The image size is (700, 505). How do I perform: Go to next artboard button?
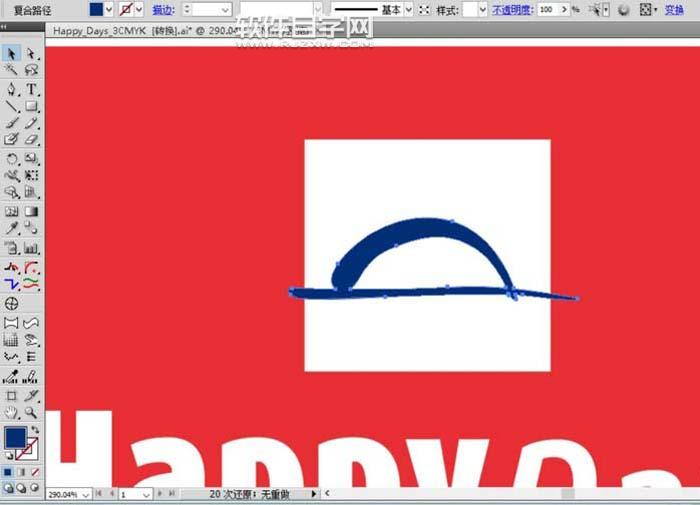159,494
